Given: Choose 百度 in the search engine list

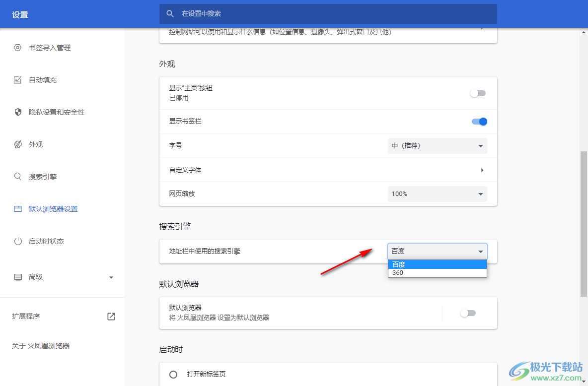Looking at the screenshot, I should 437,264.
